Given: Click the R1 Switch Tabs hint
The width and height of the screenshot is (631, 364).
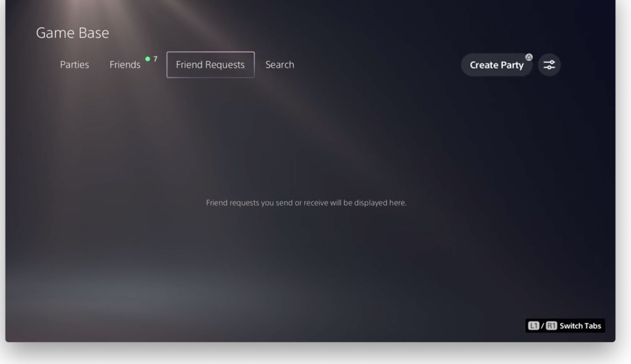Looking at the screenshot, I should 551,325.
